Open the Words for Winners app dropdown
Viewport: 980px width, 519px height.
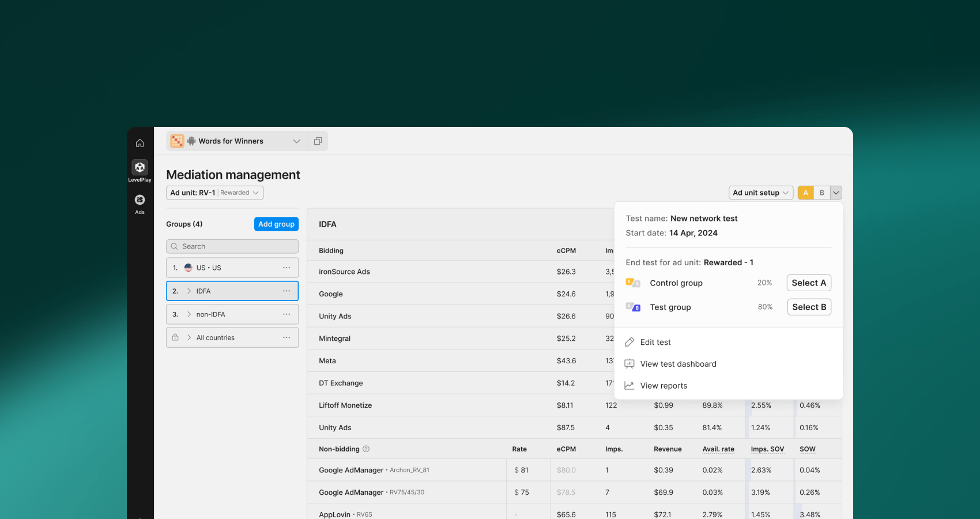[x=296, y=141]
